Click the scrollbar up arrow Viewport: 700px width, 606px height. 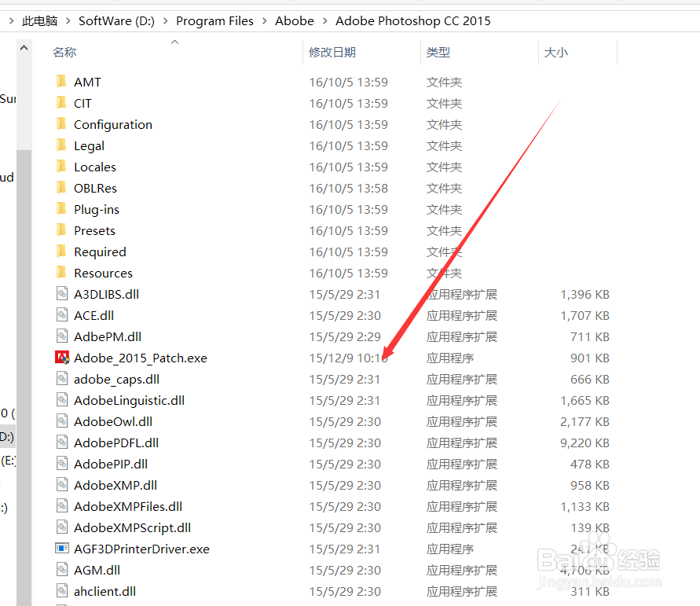(x=24, y=48)
